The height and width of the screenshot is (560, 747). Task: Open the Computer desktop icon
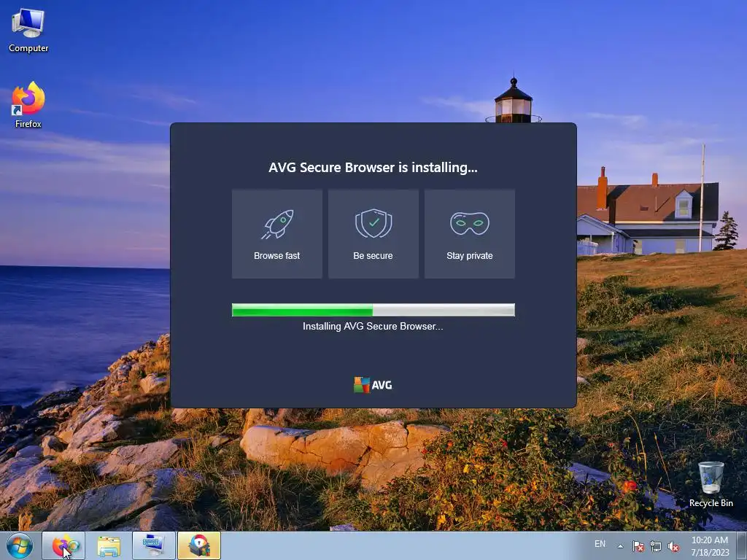(28, 31)
